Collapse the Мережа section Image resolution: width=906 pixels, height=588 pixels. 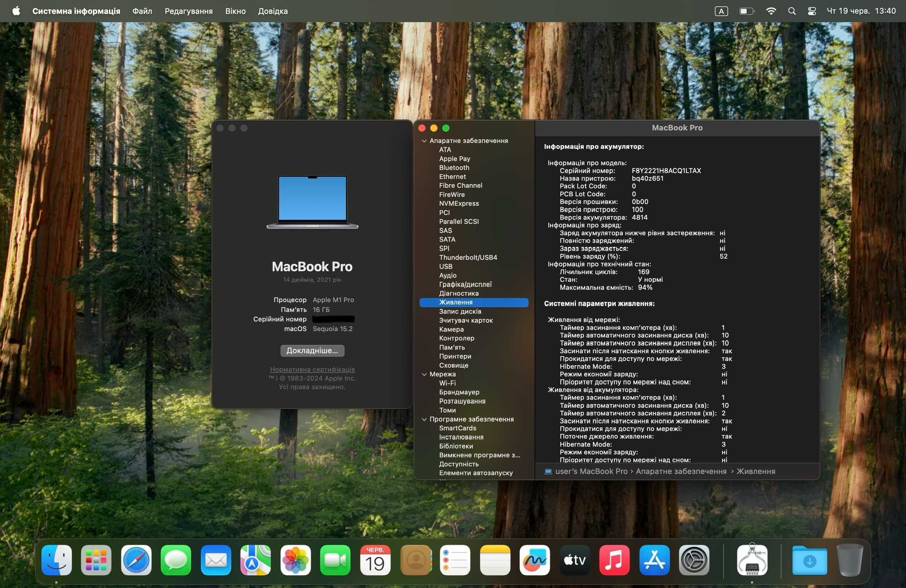tap(424, 374)
